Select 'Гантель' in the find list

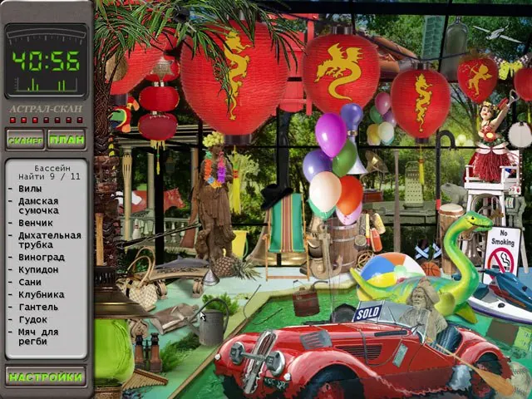click(x=38, y=307)
